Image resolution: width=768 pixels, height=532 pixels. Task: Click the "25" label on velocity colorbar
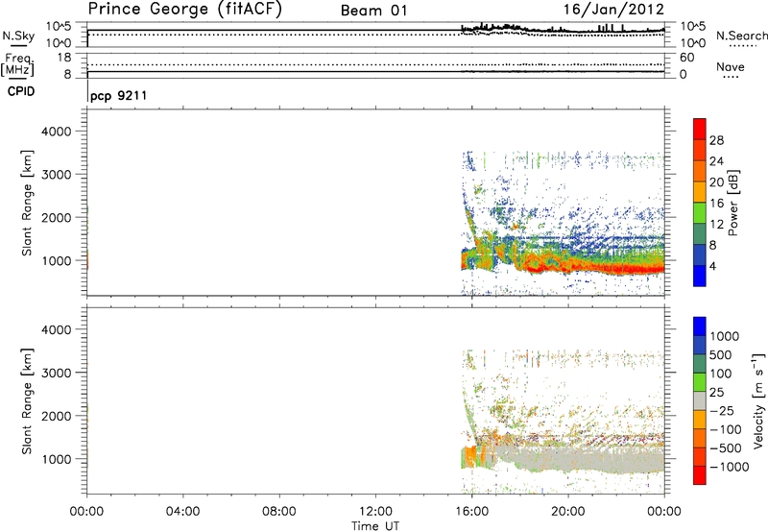coord(717,393)
